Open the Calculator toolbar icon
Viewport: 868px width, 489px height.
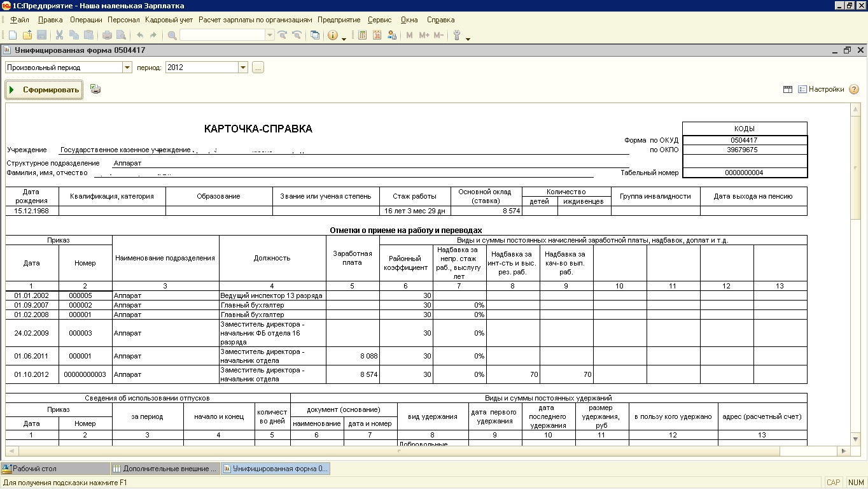coord(363,35)
